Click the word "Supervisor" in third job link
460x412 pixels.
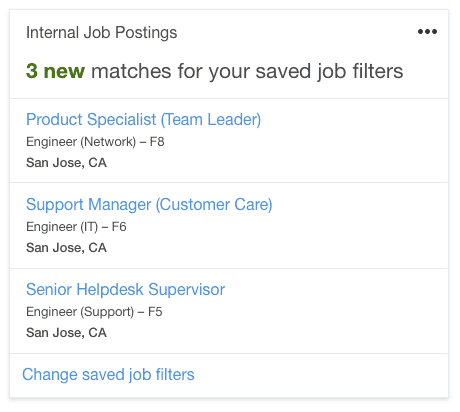click(x=187, y=289)
